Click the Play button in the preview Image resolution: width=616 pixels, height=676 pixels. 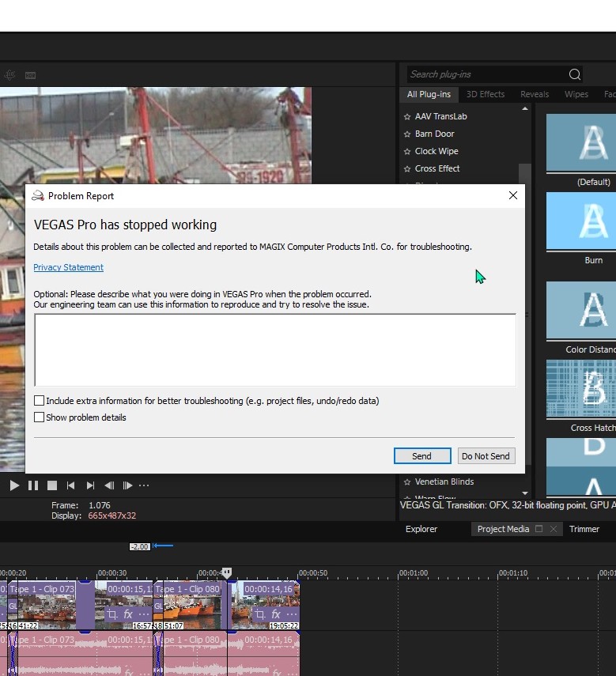pyautogui.click(x=14, y=485)
